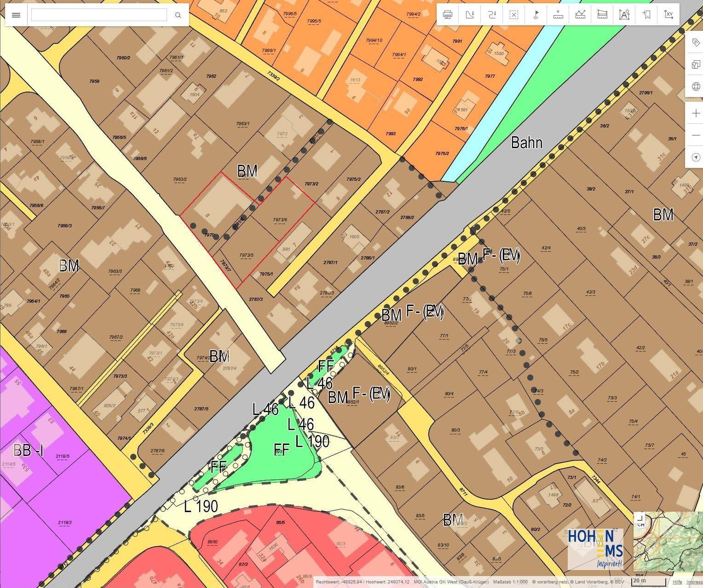The width and height of the screenshot is (703, 588).
Task: Open the hamburger main menu
Action: [x=16, y=15]
